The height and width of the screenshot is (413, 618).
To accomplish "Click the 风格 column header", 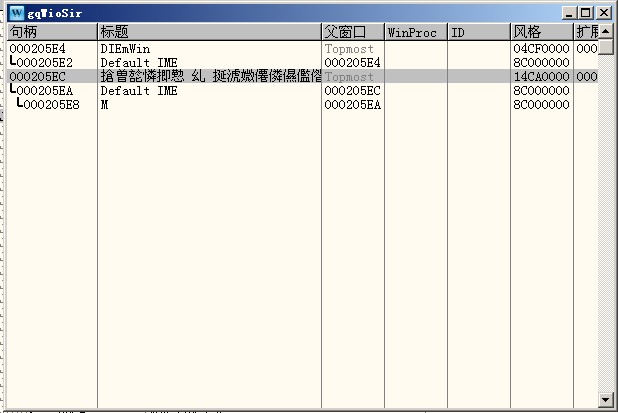I will click(541, 32).
